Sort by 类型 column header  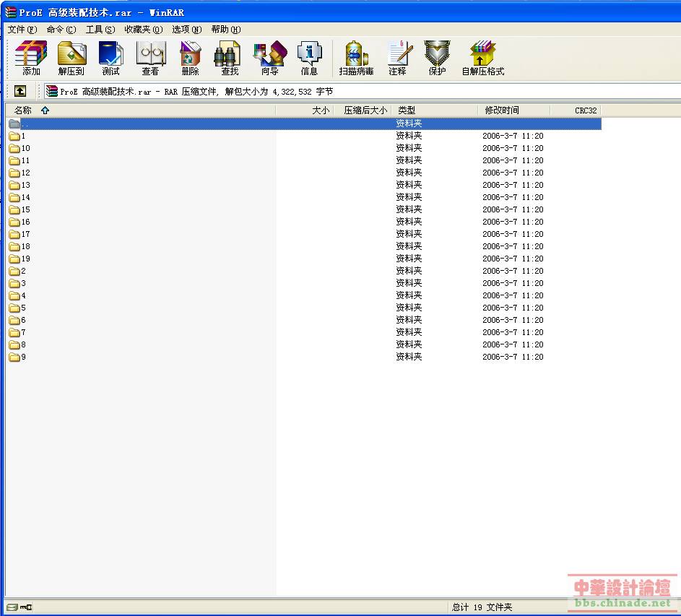click(435, 110)
